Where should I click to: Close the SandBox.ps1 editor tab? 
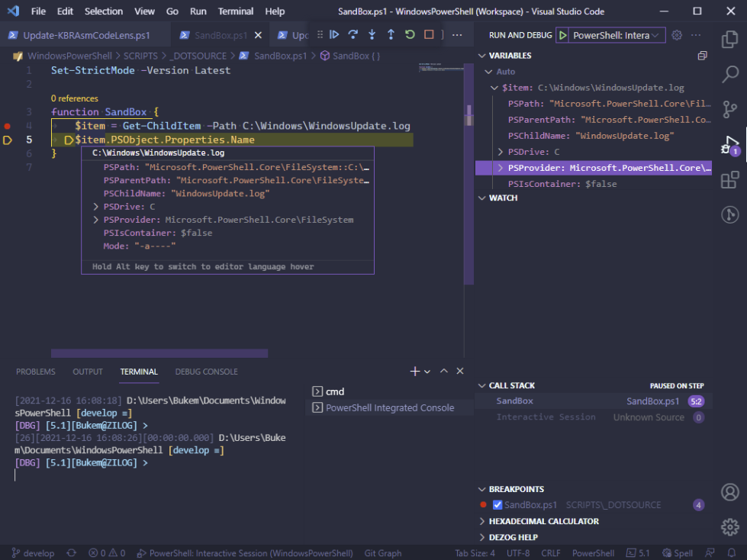click(x=258, y=35)
